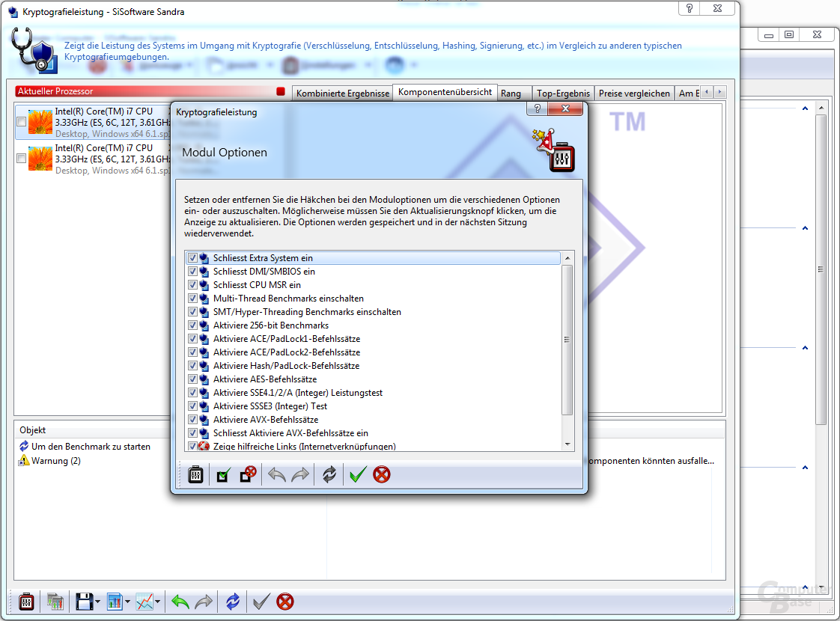840x621 pixels.
Task: Toggle Multi-Thread Benchmarks einschalten checkbox
Action: coord(193,299)
